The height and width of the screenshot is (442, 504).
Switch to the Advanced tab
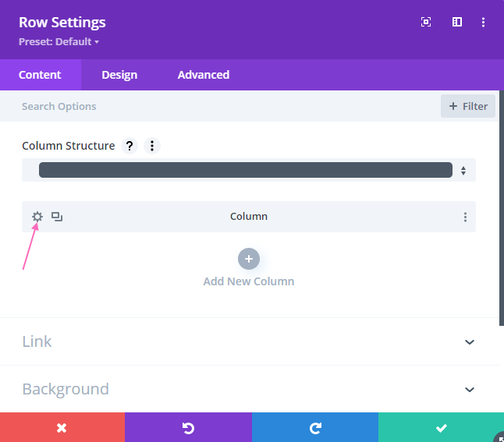[204, 75]
